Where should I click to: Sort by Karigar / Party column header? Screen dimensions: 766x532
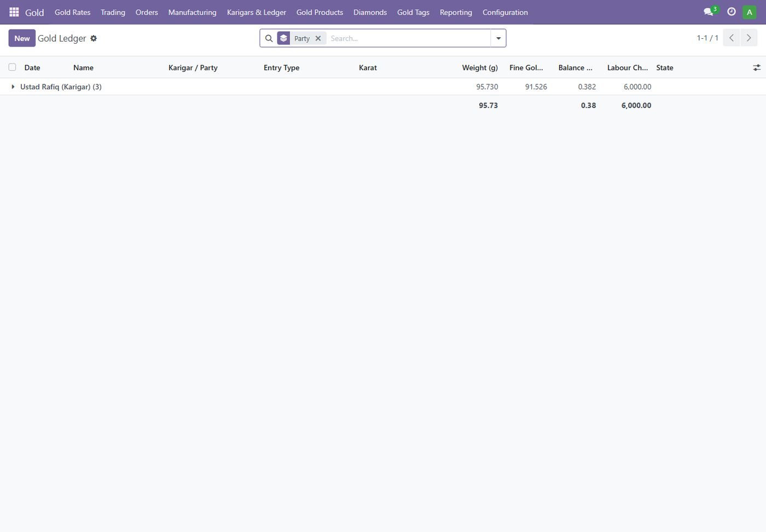[x=193, y=67]
